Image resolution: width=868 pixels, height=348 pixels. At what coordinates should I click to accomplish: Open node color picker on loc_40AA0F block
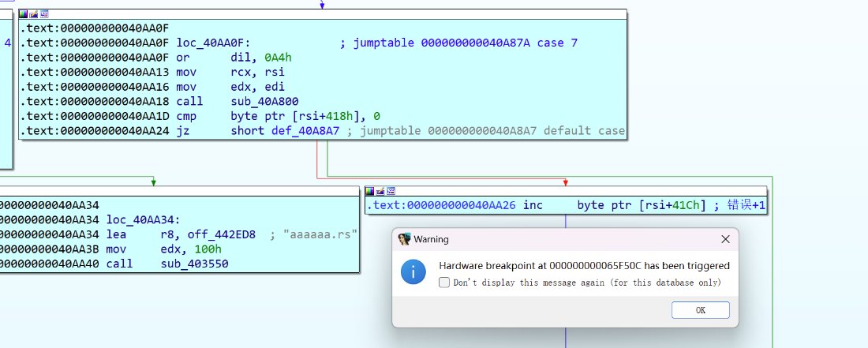tap(24, 14)
